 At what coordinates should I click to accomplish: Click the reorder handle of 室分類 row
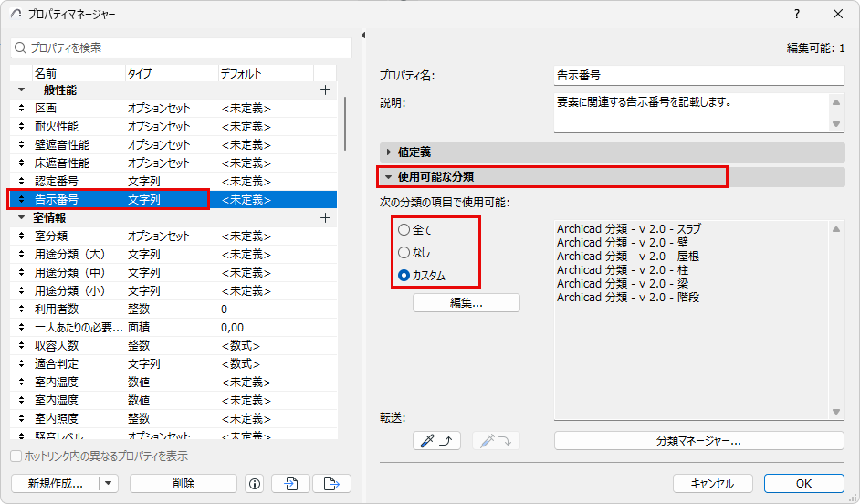click(x=21, y=236)
